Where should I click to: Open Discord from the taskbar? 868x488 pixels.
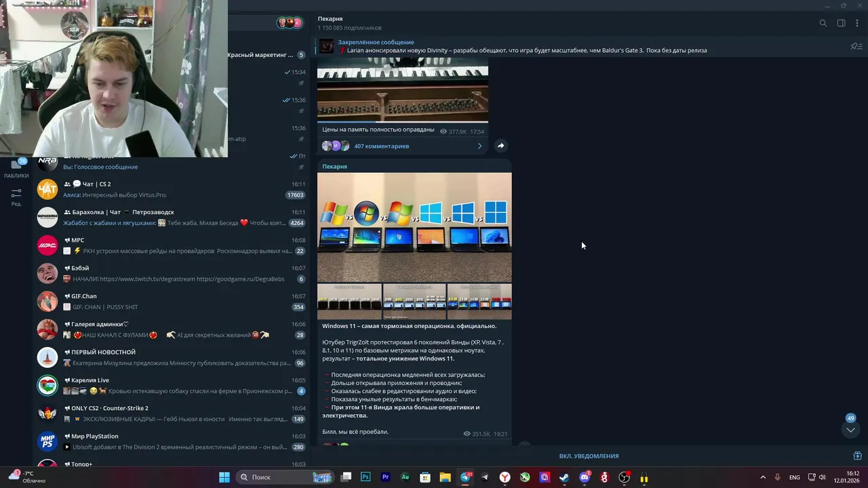coord(585,477)
